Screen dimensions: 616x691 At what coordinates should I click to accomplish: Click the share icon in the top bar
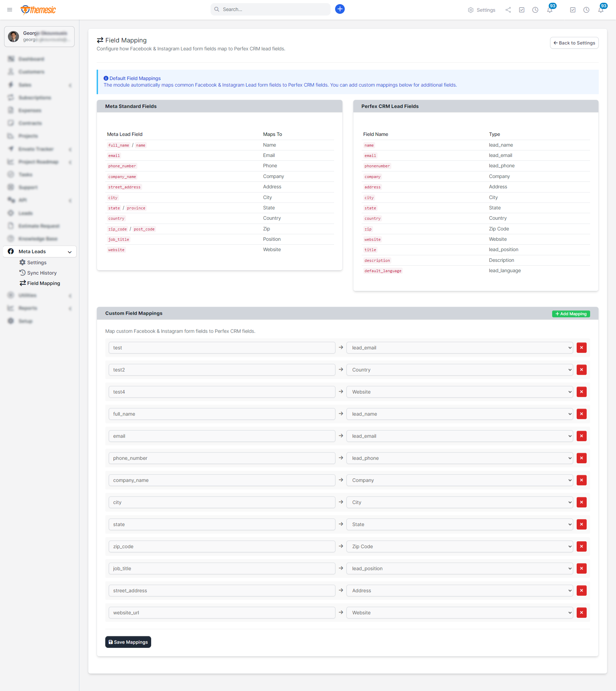point(508,10)
